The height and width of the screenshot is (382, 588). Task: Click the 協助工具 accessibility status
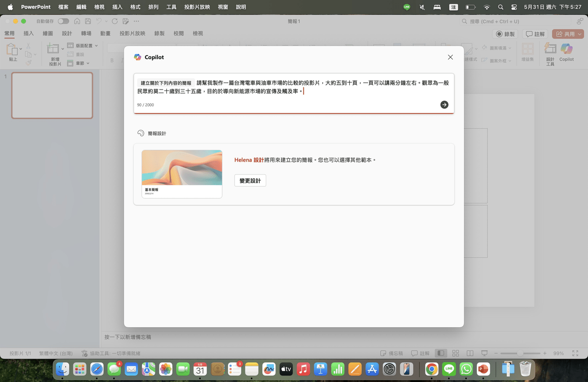111,354
